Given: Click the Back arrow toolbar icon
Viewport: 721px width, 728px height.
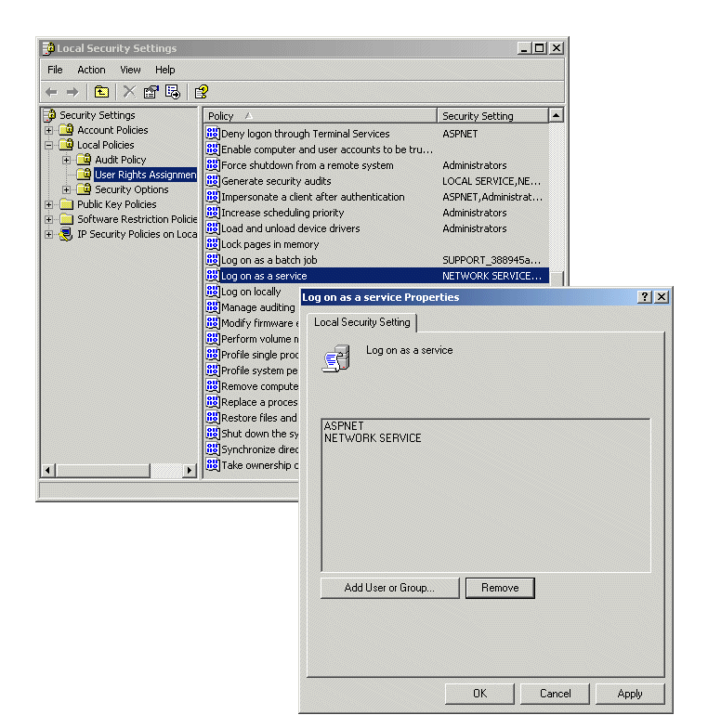Looking at the screenshot, I should coord(52,93).
